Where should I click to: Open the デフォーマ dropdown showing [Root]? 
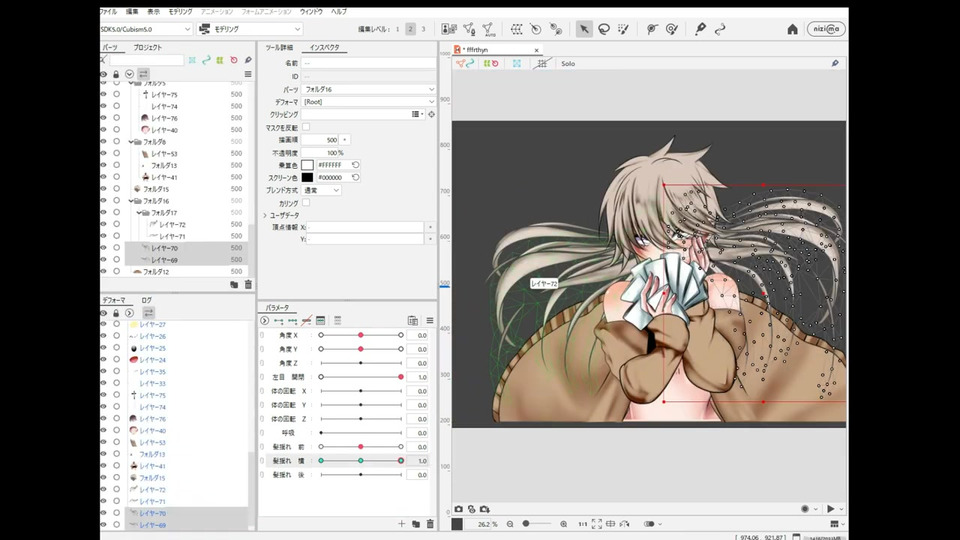[369, 102]
